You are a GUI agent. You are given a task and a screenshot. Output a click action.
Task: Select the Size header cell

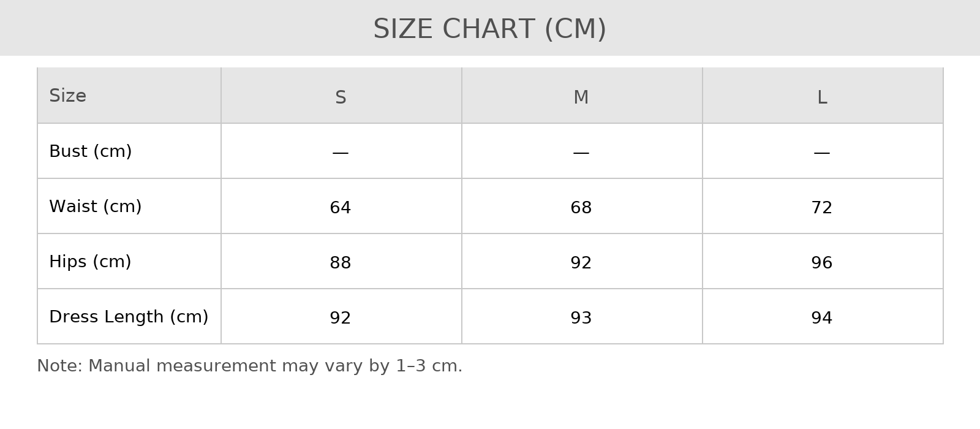[67, 96]
